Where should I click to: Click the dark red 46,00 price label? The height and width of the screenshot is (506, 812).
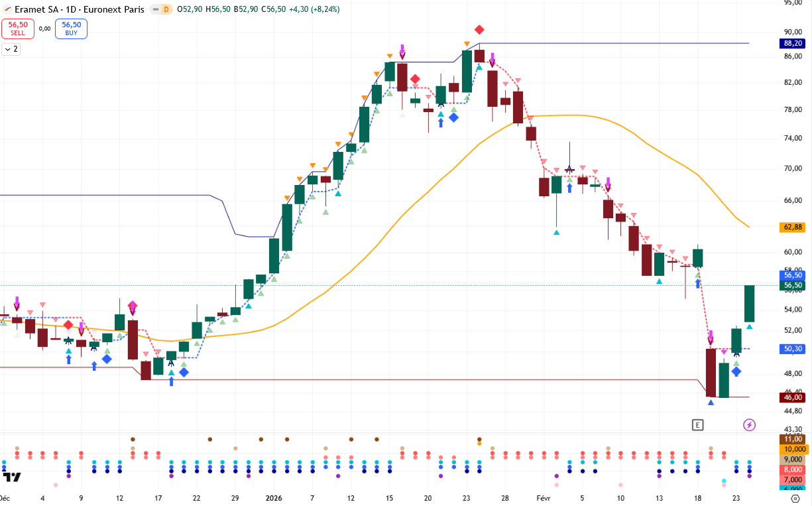[x=793, y=397]
